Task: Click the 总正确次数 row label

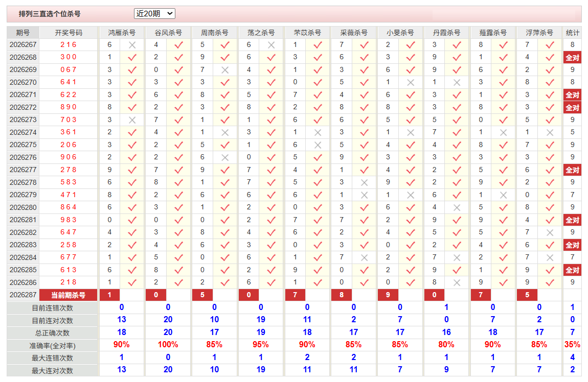Action: (53, 333)
